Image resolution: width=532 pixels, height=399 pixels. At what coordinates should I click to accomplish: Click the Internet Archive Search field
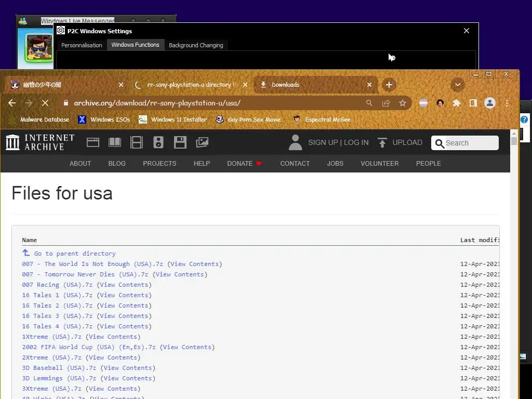(465, 143)
